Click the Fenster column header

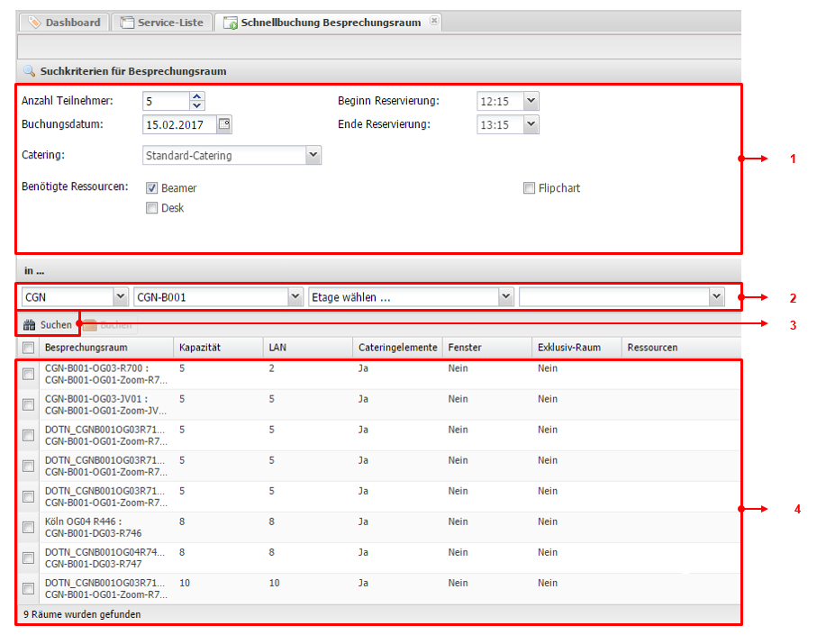tap(487, 348)
